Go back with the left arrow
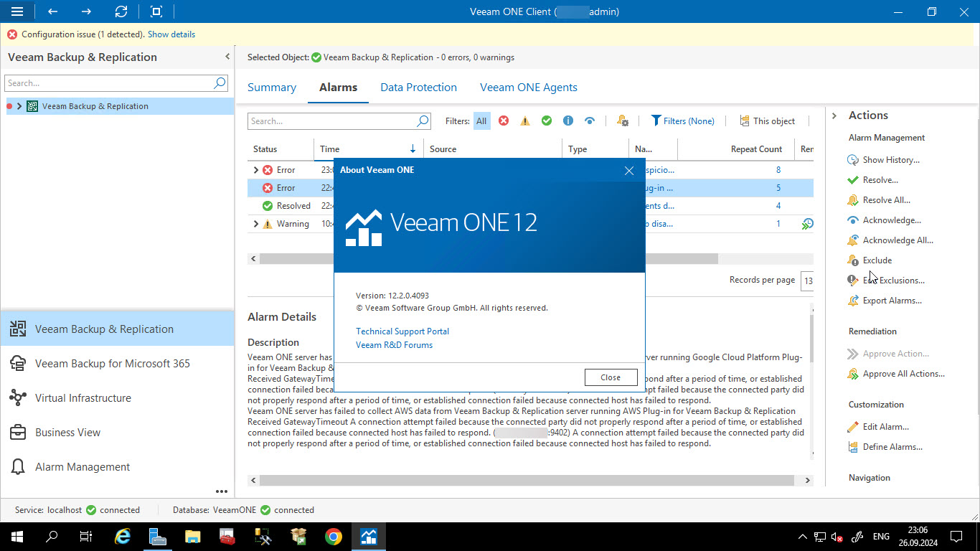Image resolution: width=980 pixels, height=551 pixels. point(52,11)
